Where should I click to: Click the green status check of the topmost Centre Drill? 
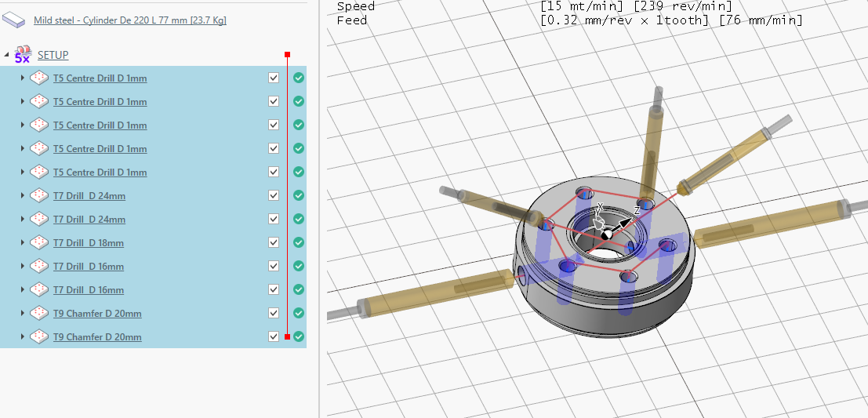coord(299,78)
